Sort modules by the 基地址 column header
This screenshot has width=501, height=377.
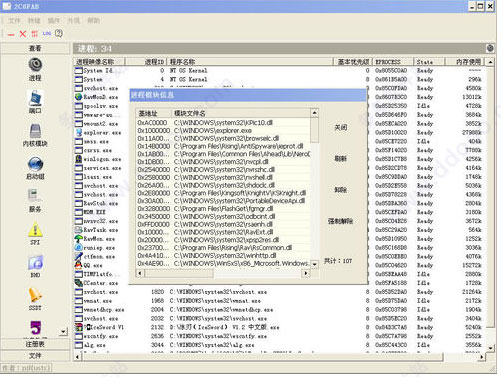click(153, 113)
